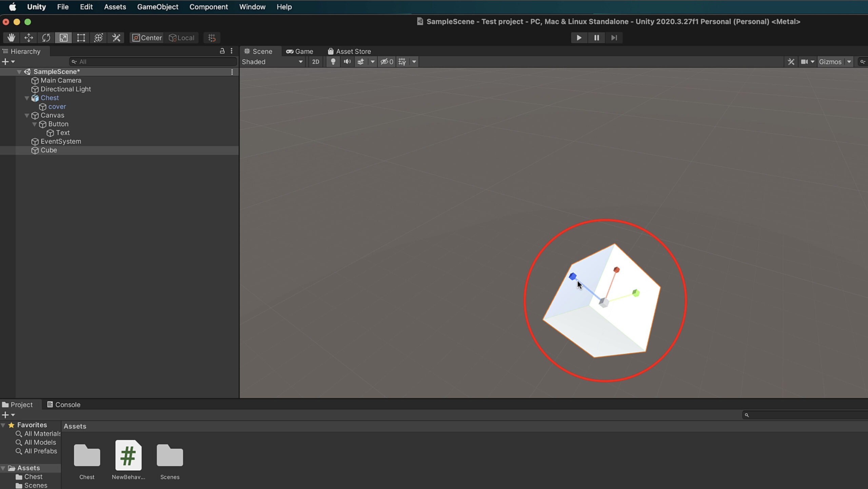868x489 pixels.
Task: Collapse the Canvas object tree
Action: pyautogui.click(x=27, y=116)
